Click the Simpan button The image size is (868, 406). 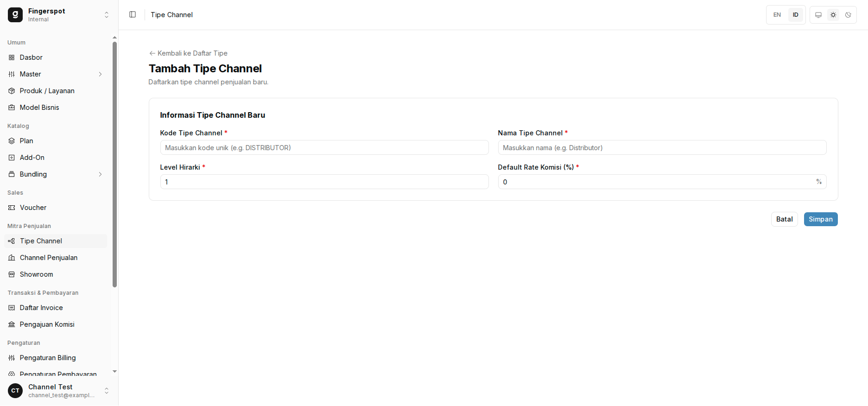click(x=820, y=219)
